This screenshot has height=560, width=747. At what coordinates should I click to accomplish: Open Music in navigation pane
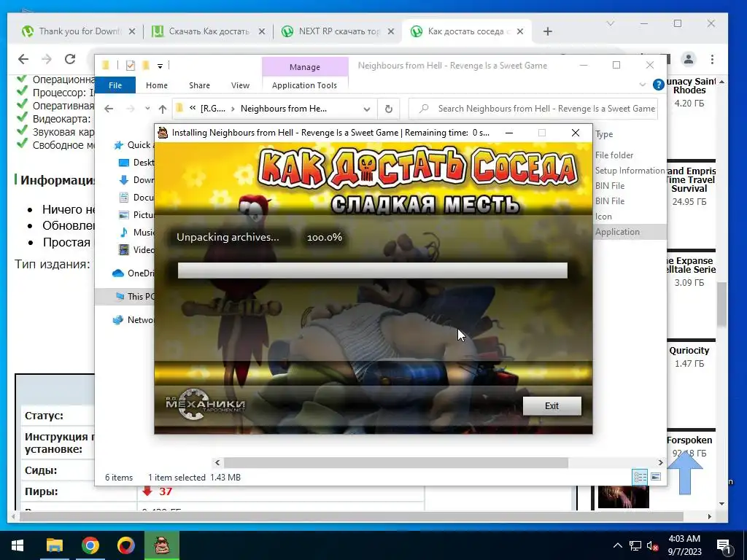(136, 233)
